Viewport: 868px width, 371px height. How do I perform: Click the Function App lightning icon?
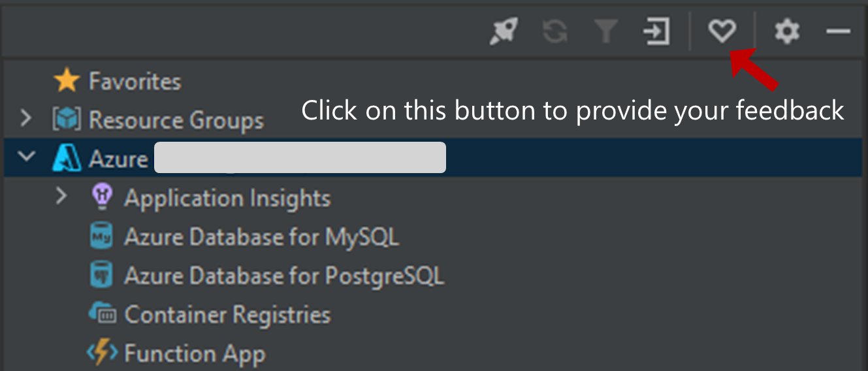pyautogui.click(x=102, y=353)
